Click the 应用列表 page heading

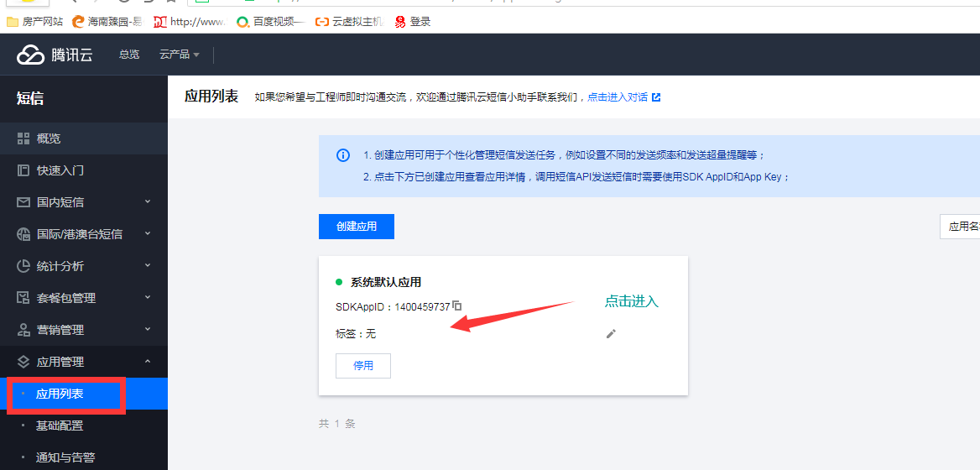211,97
